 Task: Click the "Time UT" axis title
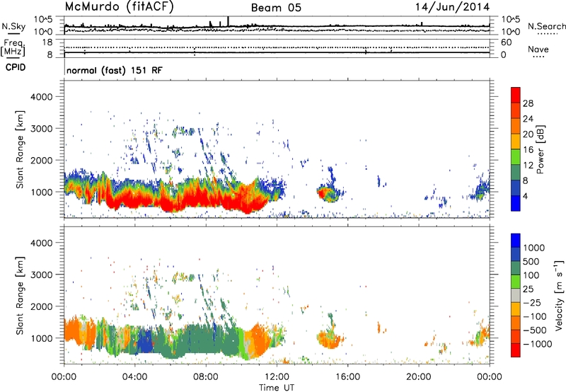(x=277, y=388)
